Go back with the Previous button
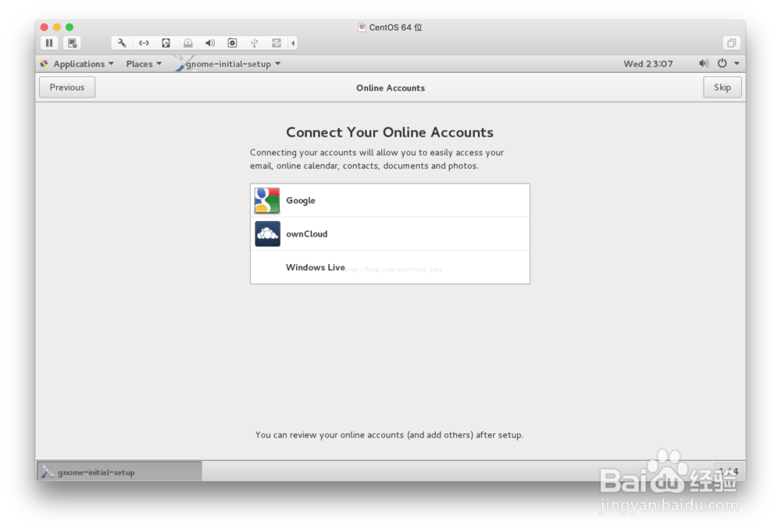 (67, 87)
